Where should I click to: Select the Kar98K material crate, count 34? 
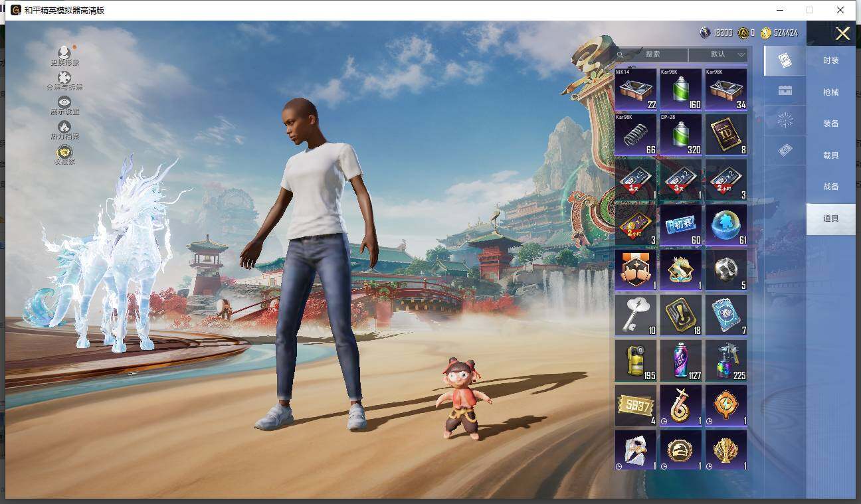tap(726, 89)
